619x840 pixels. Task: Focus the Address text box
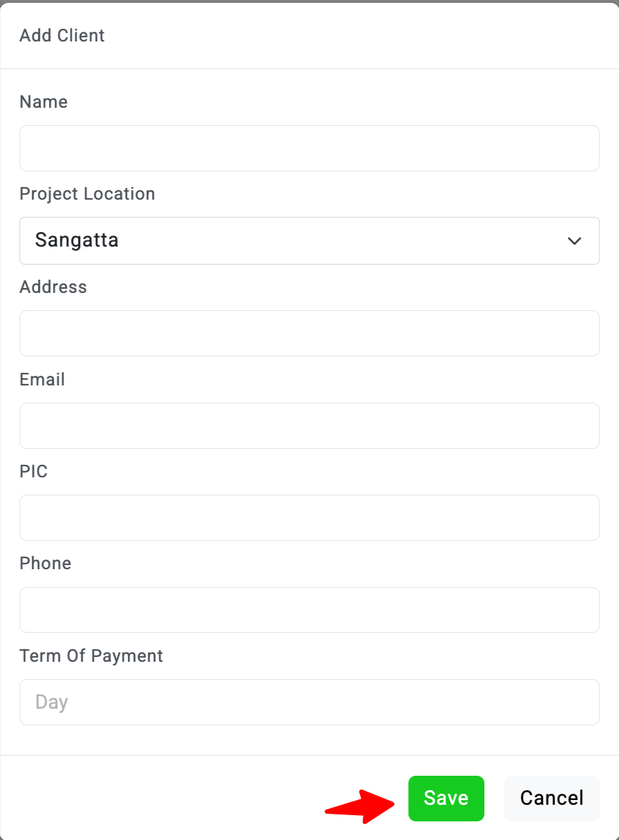[309, 333]
